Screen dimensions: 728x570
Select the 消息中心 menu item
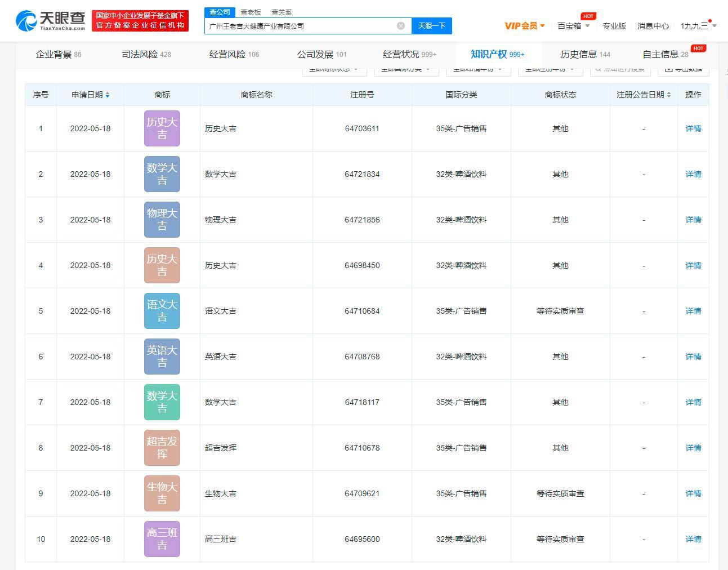click(653, 26)
